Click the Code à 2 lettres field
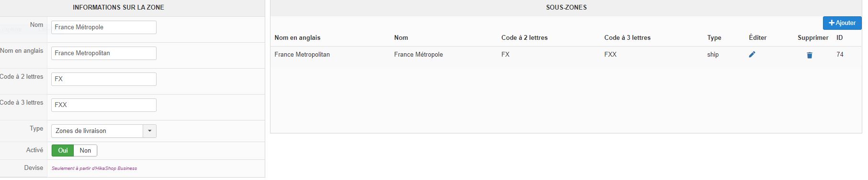The height and width of the screenshot is (180, 868). [104, 79]
